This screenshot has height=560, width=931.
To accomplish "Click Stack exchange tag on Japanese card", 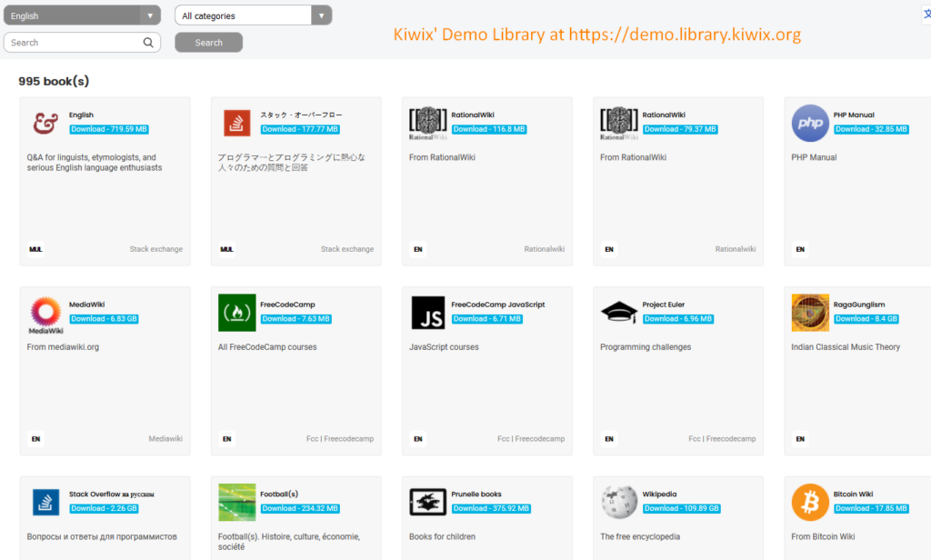I will pos(347,249).
